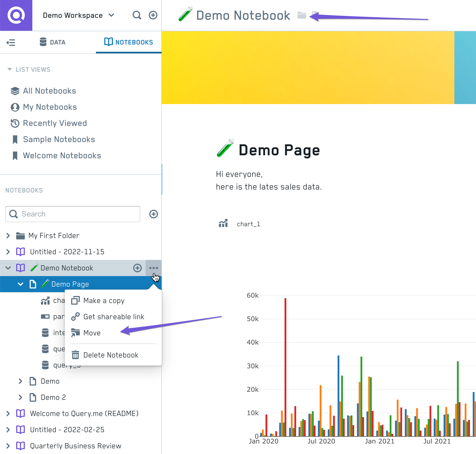Expand the Demo 2 page

pyautogui.click(x=20, y=397)
